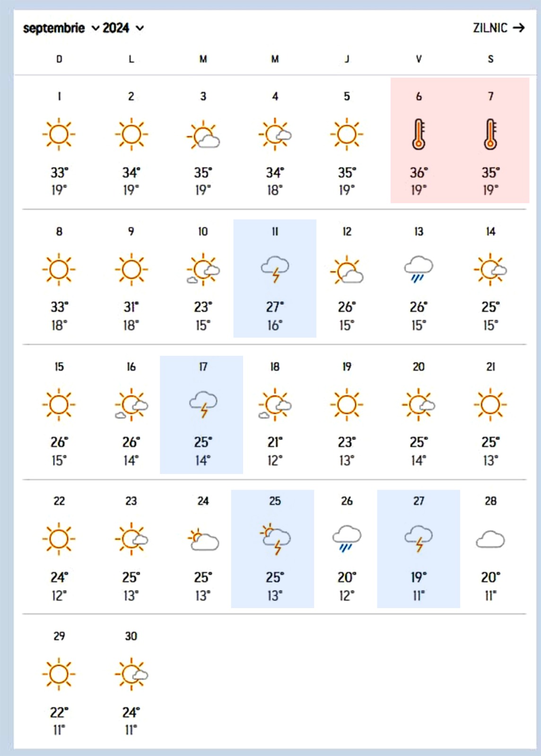Viewport: 541px width, 756px height.
Task: Click the thermometer icon on day 7
Action: pos(490,134)
